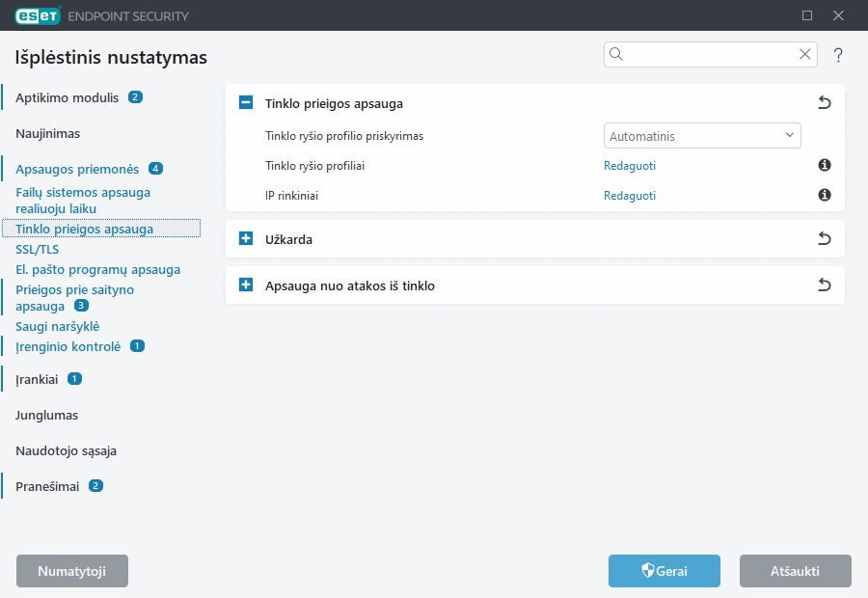Select Prieigos prie saityno apsauga
Image resolution: width=868 pixels, height=598 pixels.
(74, 298)
